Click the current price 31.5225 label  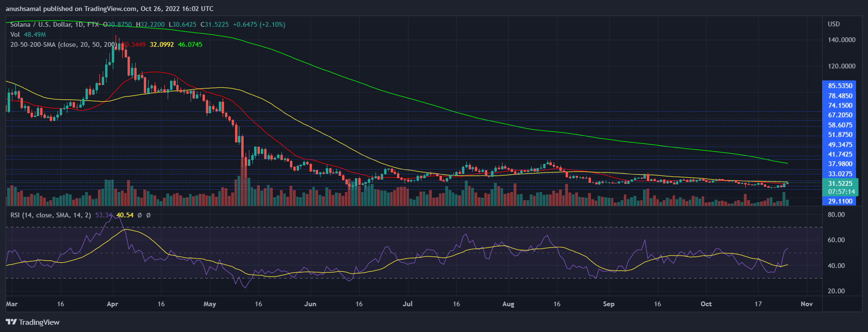coord(840,183)
